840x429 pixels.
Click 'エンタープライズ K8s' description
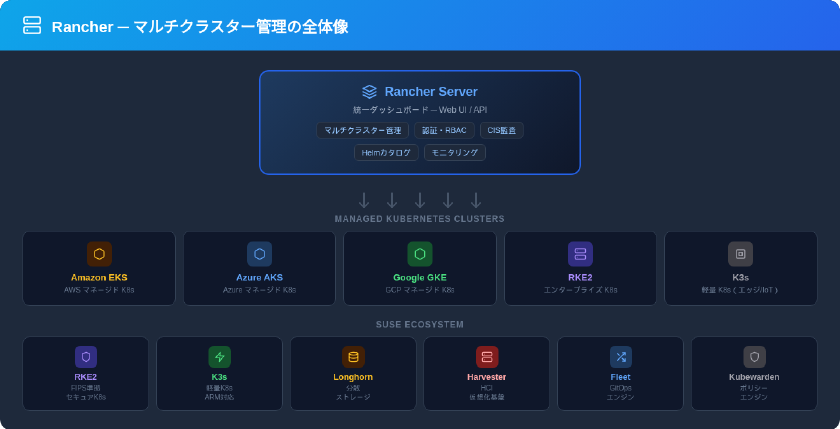(x=580, y=290)
